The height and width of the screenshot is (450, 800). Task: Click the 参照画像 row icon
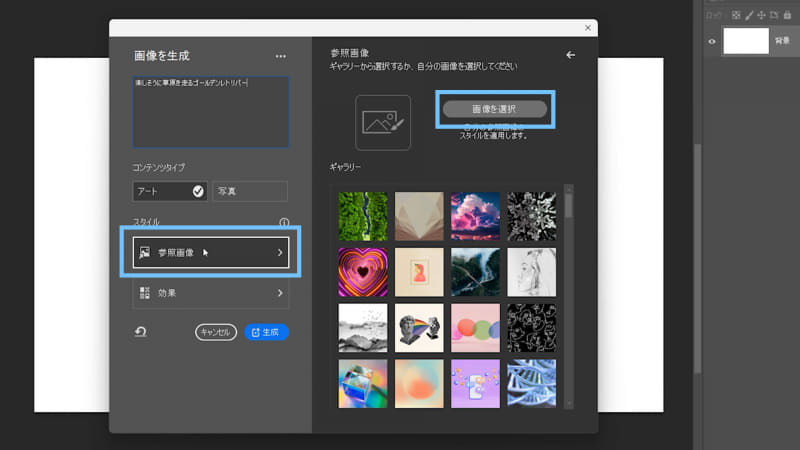(x=145, y=252)
